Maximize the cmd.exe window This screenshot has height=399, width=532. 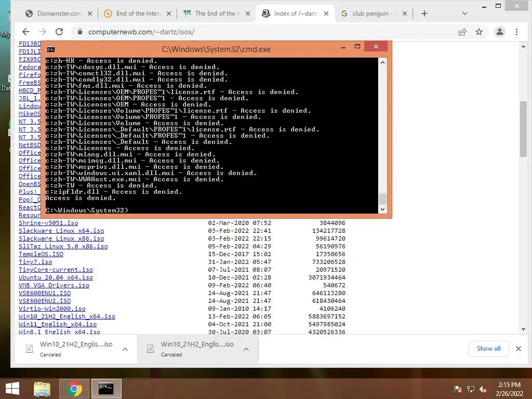click(x=357, y=46)
